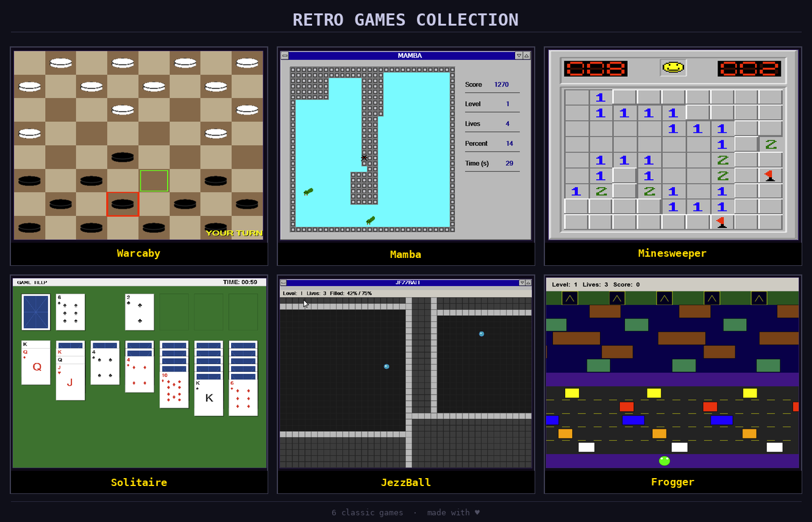Click the black snake head in Mamba
This screenshot has height=522, width=812.
(x=364, y=158)
